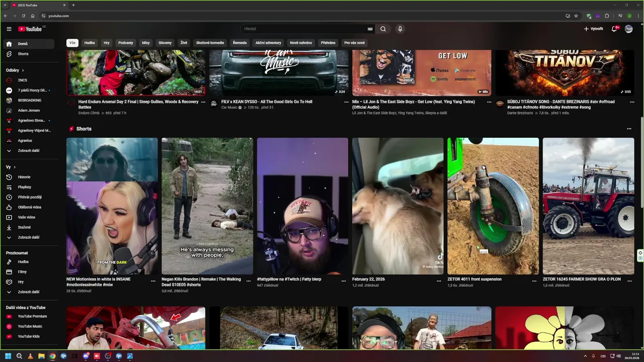Viewport: 644px width, 362px height.
Task: Open YouTube Kids link
Action: click(x=28, y=336)
